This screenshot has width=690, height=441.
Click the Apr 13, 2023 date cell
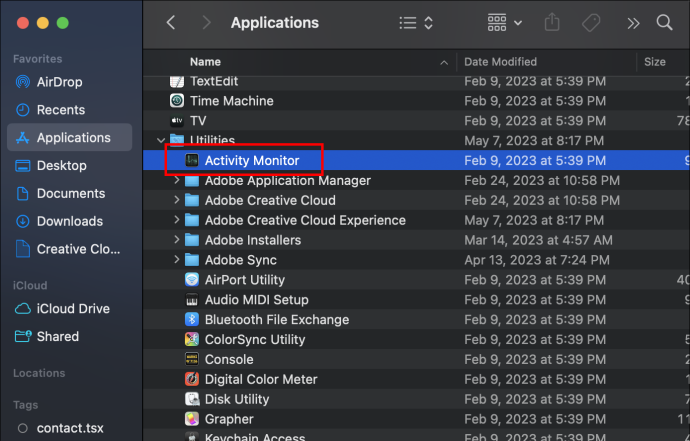coord(537,260)
